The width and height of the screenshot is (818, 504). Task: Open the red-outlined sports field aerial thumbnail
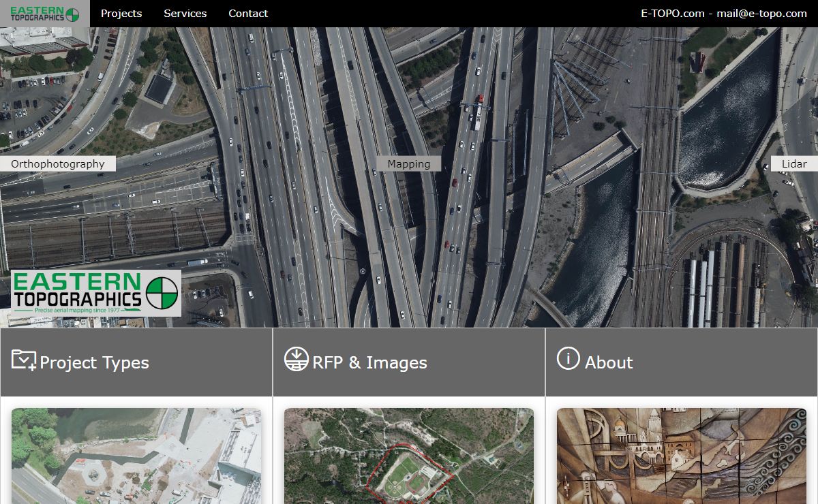tap(409, 456)
